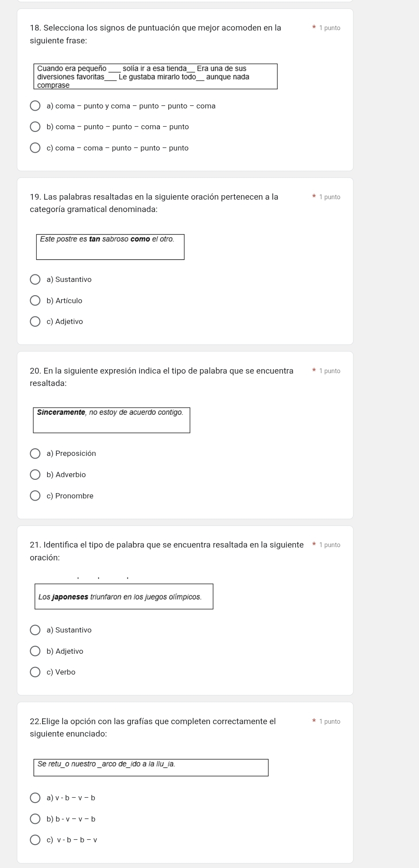
Task: Mark c) Adjetivo in question 19
Action: (35, 321)
